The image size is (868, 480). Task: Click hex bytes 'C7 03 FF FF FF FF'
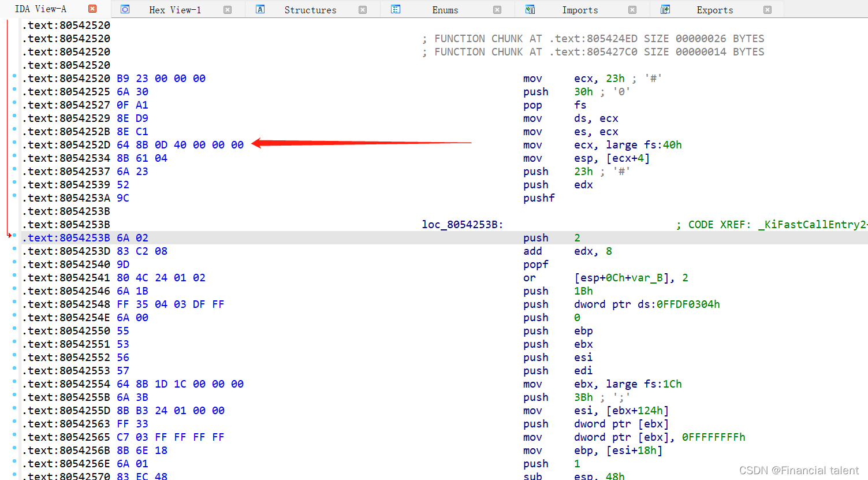point(170,437)
